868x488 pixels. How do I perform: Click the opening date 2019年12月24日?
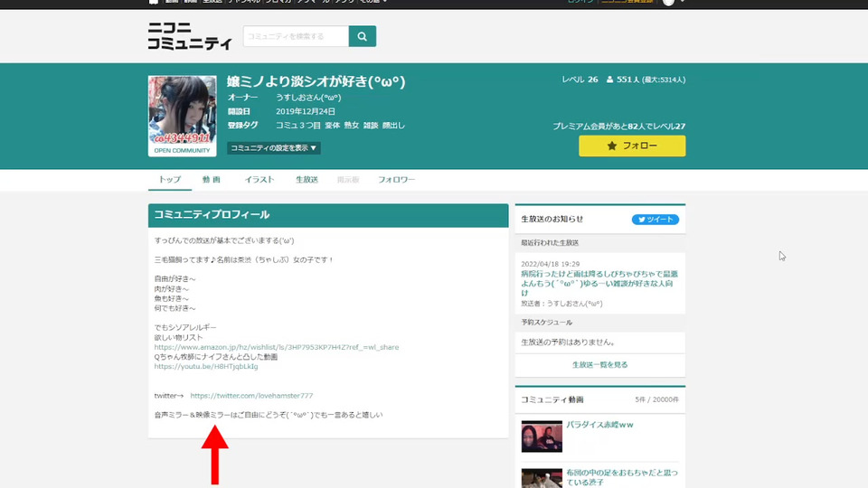pos(306,111)
